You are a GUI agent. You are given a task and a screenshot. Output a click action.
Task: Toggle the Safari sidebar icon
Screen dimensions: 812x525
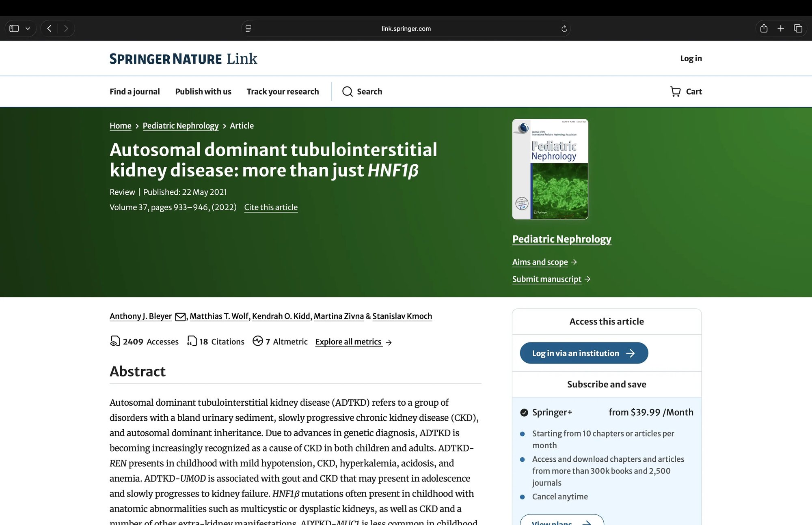[14, 28]
